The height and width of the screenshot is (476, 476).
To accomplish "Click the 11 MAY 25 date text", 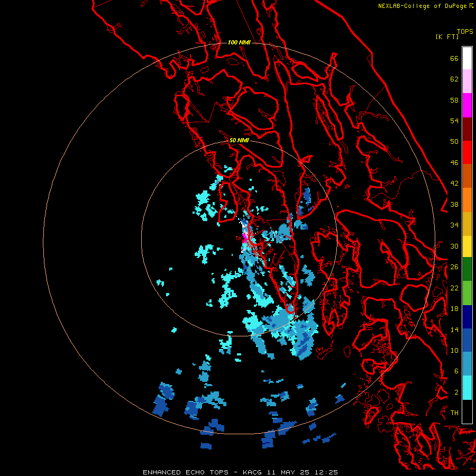I will point(288,472).
